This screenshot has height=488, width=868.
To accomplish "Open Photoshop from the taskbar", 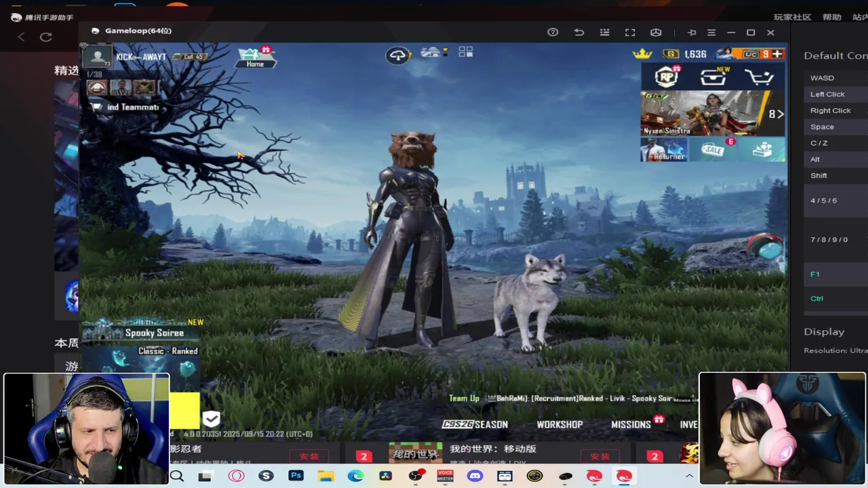I will (296, 476).
